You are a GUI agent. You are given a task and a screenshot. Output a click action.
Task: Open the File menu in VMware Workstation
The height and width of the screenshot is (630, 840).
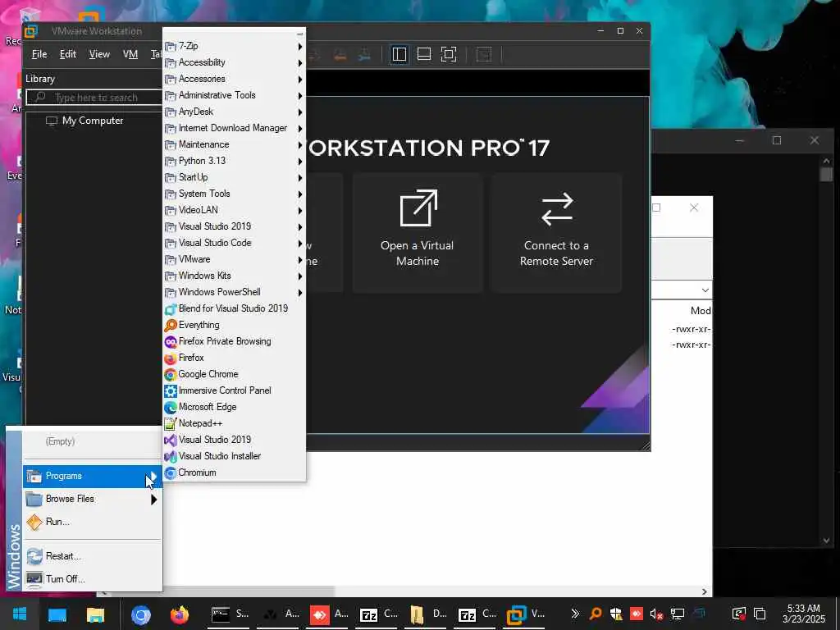pyautogui.click(x=39, y=54)
